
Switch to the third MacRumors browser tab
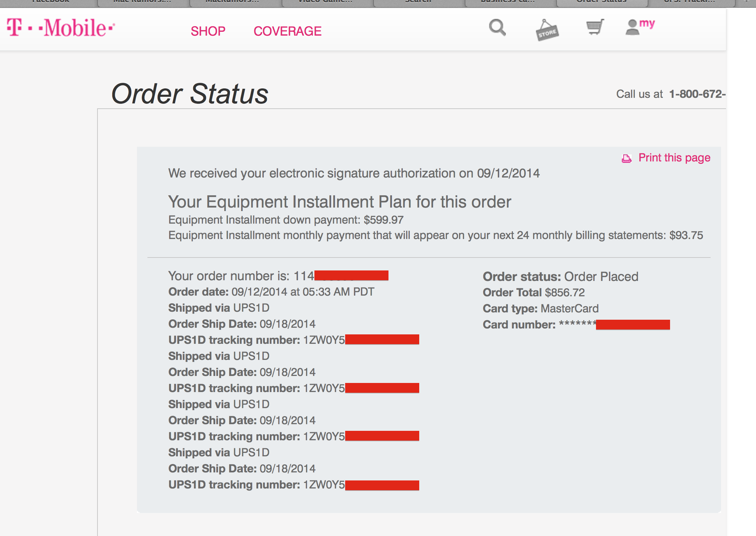pyautogui.click(x=232, y=2)
